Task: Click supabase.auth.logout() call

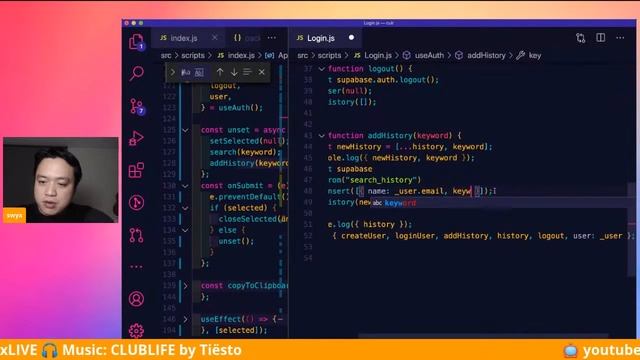Action: 387,80
